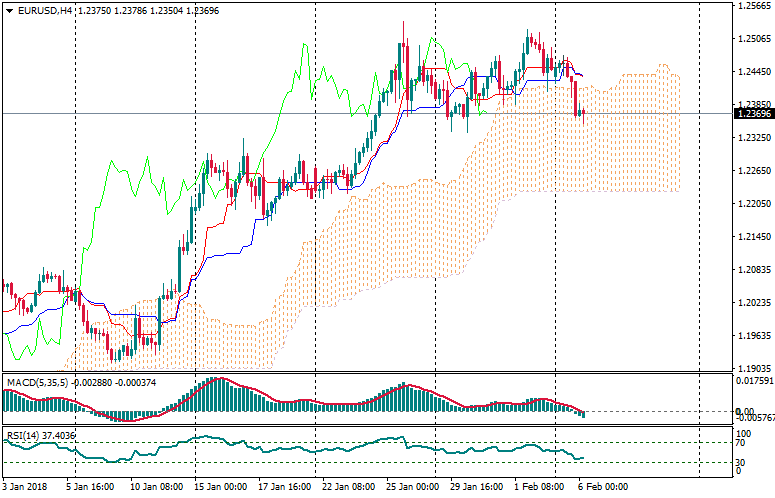775x498 pixels.
Task: Click the 22 Jan 08:00 time label
Action: [346, 487]
